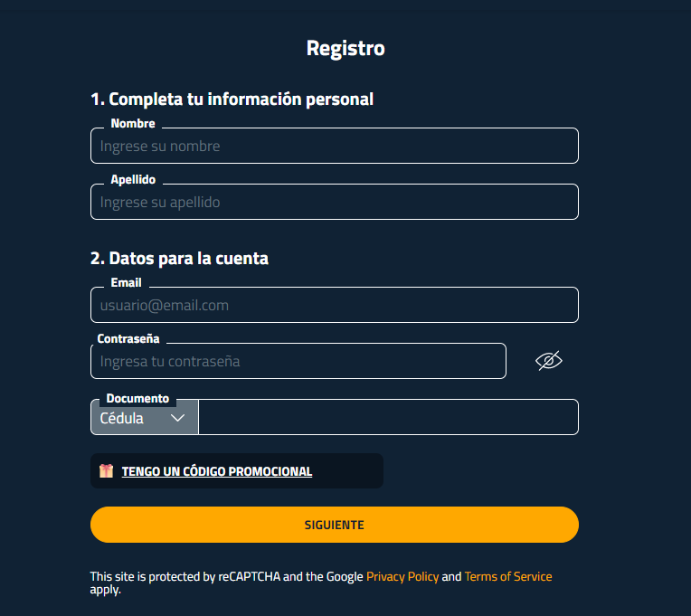691x616 pixels.
Task: Click the Contraseña field label
Action: pyautogui.click(x=128, y=338)
